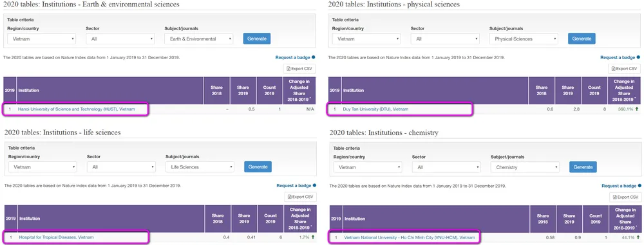Open the Earth & Environmental subject dropdown
The image size is (644, 245).
(x=198, y=39)
